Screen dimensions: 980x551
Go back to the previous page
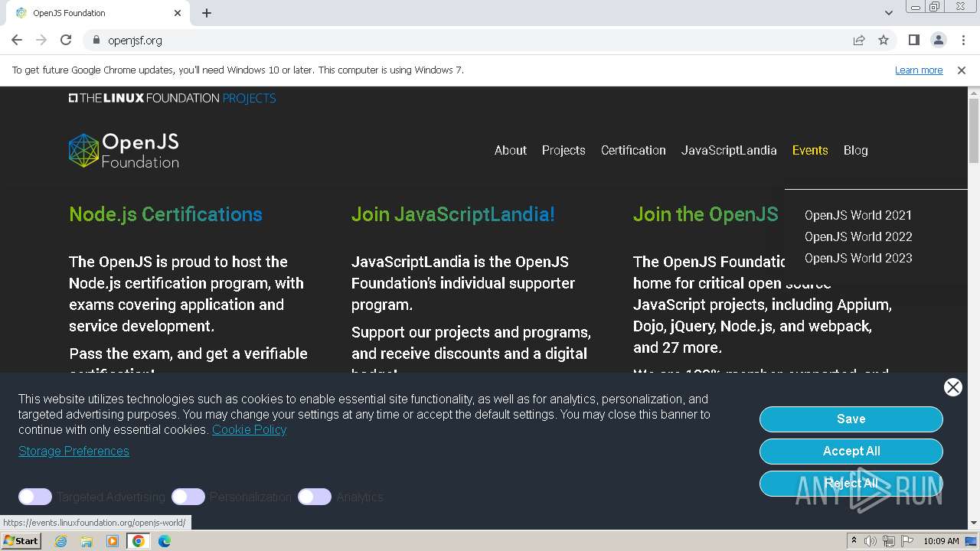pos(17,41)
